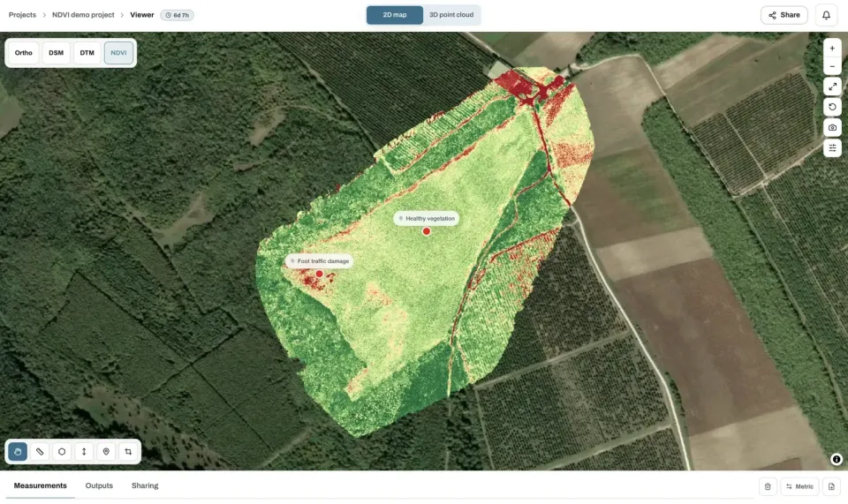The width and height of the screenshot is (848, 504).
Task: Switch to DTM layer
Action: [87, 53]
